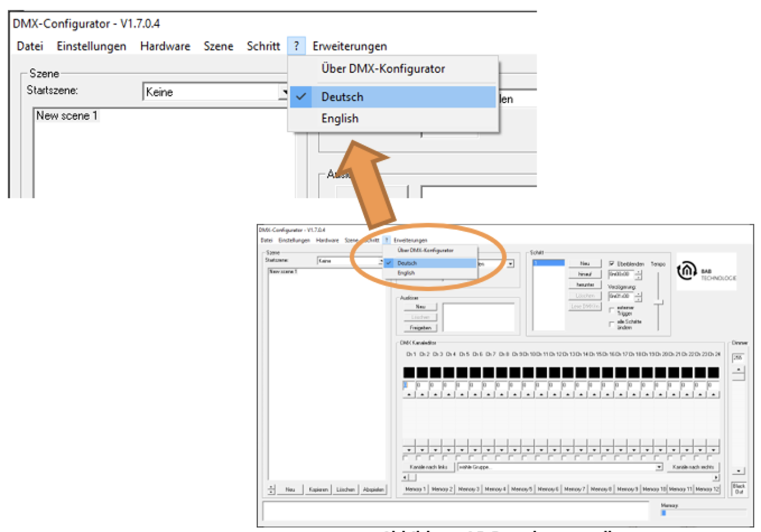Open the Hardware menu in the enlarged view
Viewport: 761px width, 532px height.
[165, 46]
